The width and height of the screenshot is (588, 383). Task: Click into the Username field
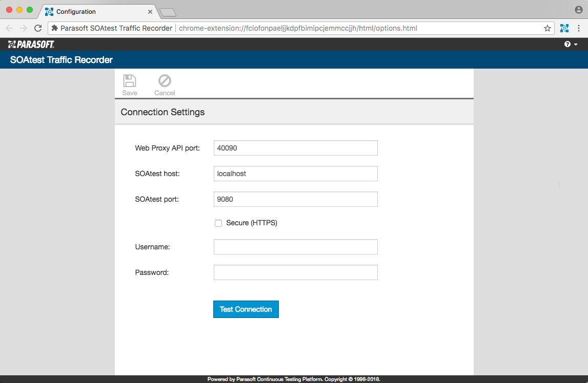[295, 247]
